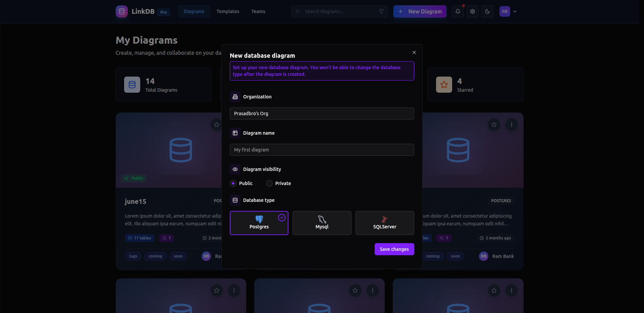Click the soon chip on june15
Screen dimensions: 644x313
click(x=178, y=256)
